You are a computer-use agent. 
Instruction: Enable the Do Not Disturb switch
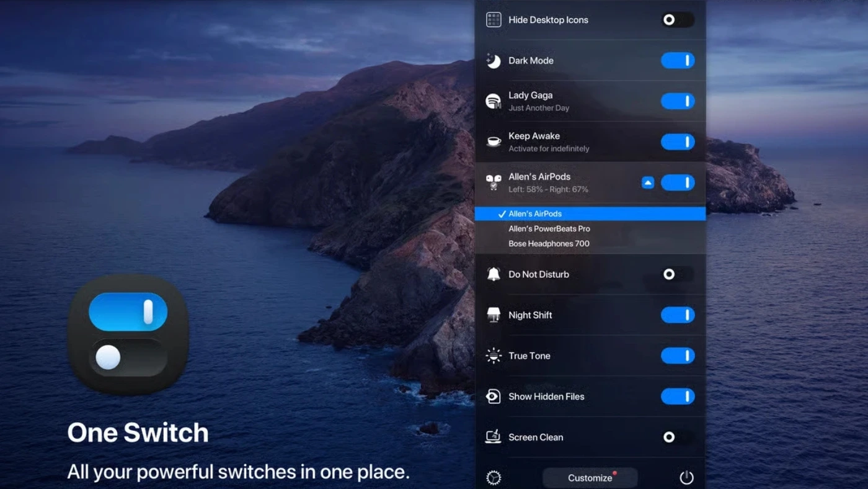point(677,274)
